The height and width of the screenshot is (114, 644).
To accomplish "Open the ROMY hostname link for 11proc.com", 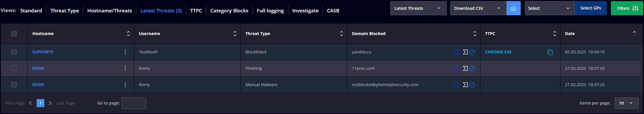I will [38, 68].
